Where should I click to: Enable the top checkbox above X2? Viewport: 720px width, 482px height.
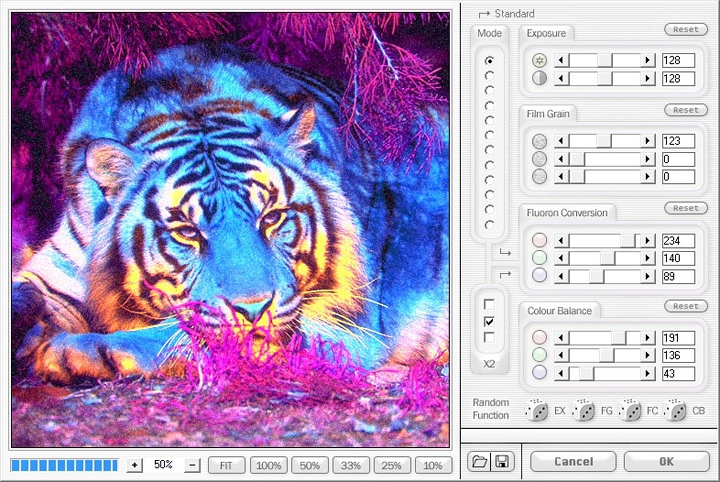click(x=489, y=304)
